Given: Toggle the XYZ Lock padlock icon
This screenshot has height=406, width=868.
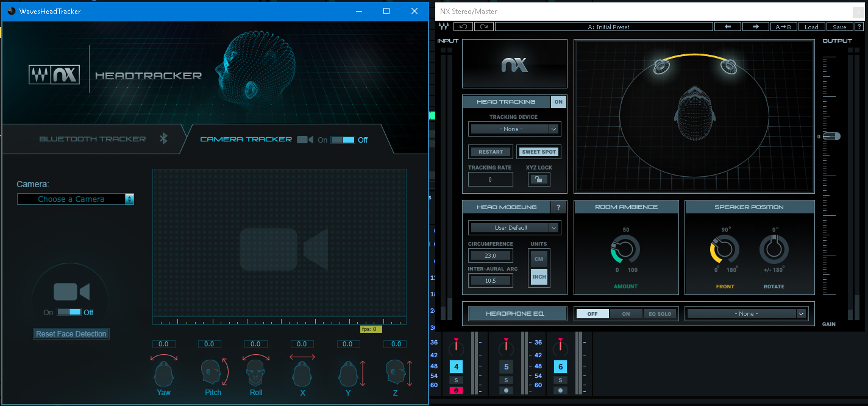Looking at the screenshot, I should tap(539, 179).
